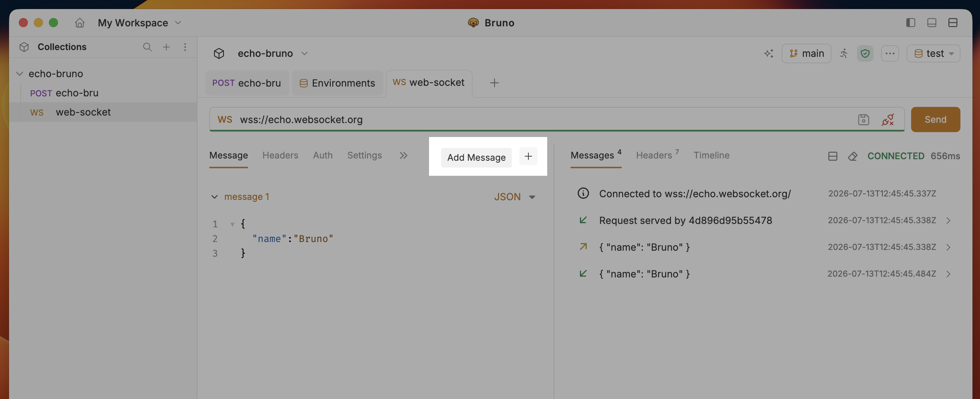Expand the incoming Bruno message at 45.484Z
The width and height of the screenshot is (980, 399).
pyautogui.click(x=948, y=274)
